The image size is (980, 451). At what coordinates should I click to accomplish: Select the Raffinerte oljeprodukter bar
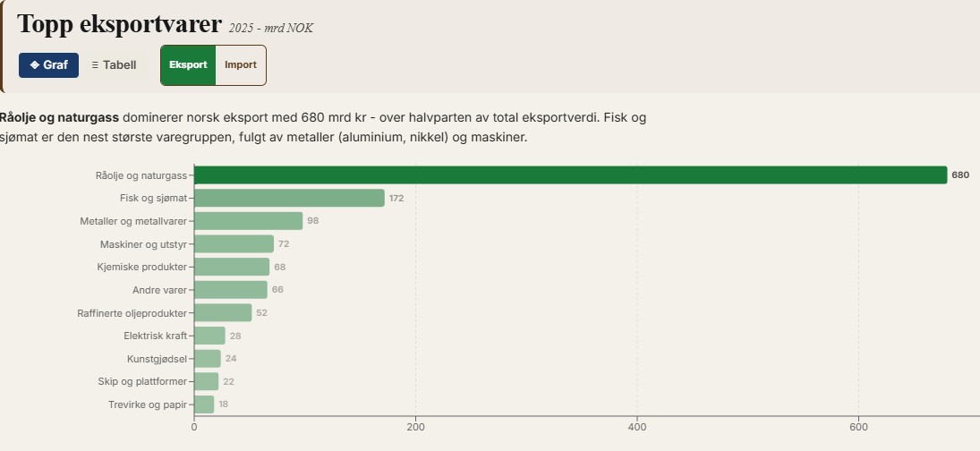223,312
